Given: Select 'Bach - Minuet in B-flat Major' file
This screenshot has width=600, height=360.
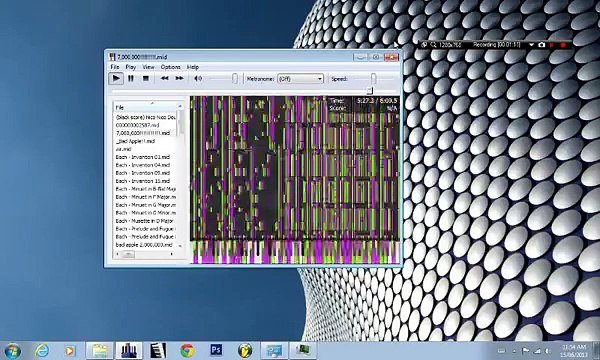Looking at the screenshot, I should [145, 189].
